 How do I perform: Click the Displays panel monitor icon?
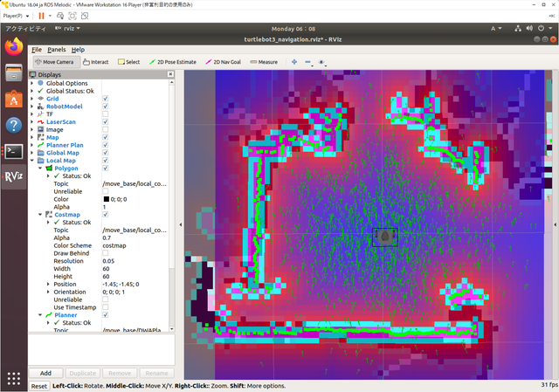[x=33, y=74]
